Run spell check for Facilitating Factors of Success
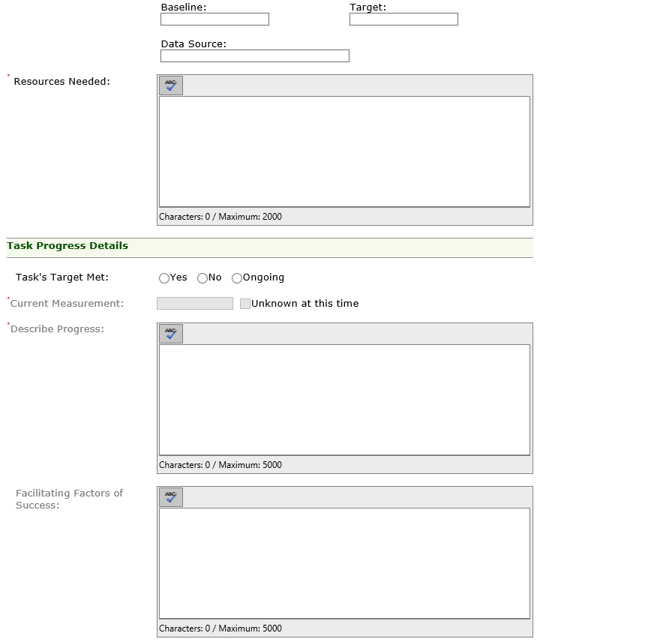The height and width of the screenshot is (642, 672). click(171, 496)
